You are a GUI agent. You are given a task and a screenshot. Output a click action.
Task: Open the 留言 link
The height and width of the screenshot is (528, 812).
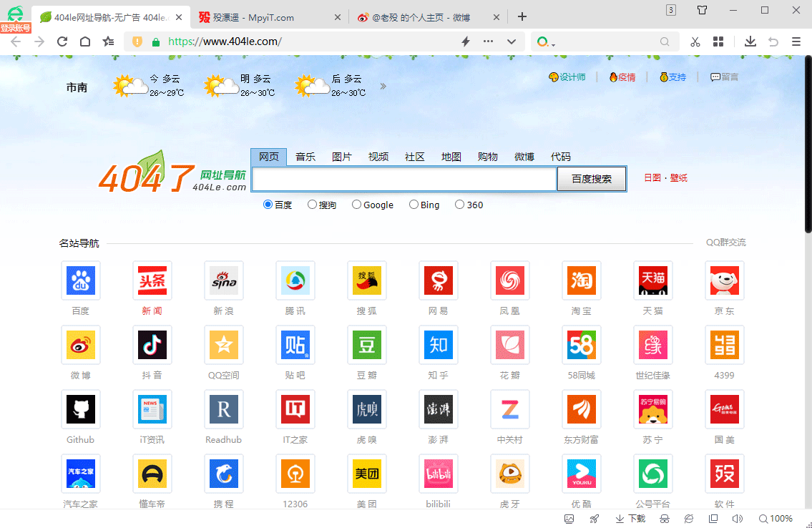click(724, 77)
